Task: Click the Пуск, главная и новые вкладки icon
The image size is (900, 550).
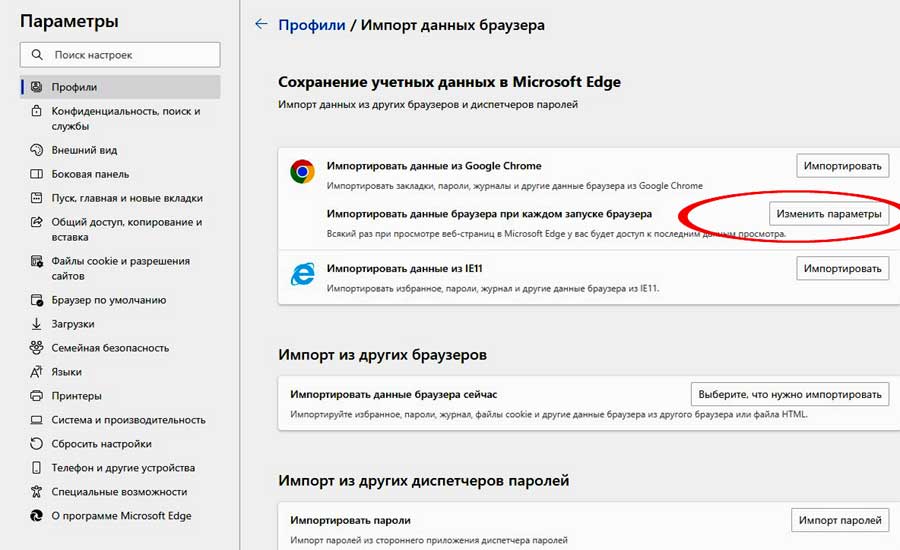Action: click(36, 197)
